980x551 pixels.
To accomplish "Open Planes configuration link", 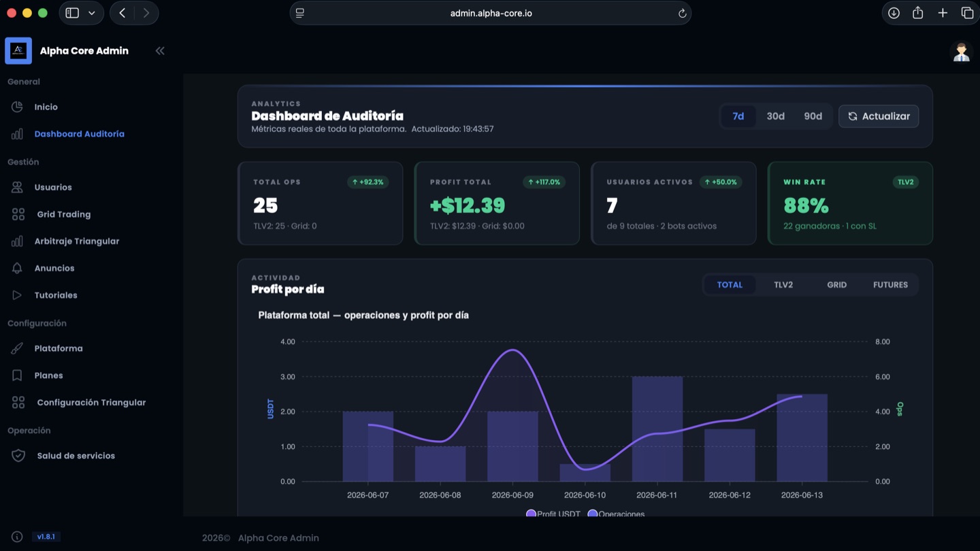I will coord(49,375).
